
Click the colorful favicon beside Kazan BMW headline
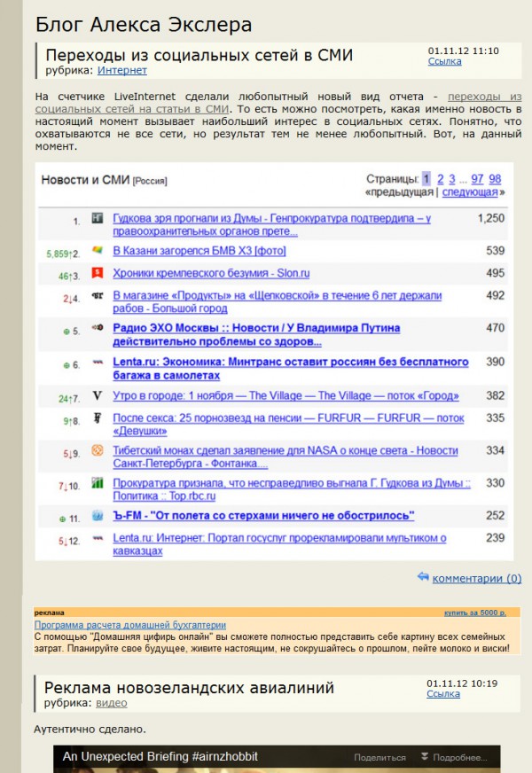[97, 251]
